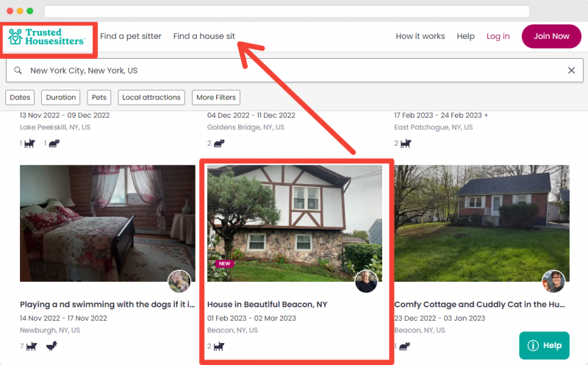Click cat icon under Comfy Cottage listing

tap(404, 346)
